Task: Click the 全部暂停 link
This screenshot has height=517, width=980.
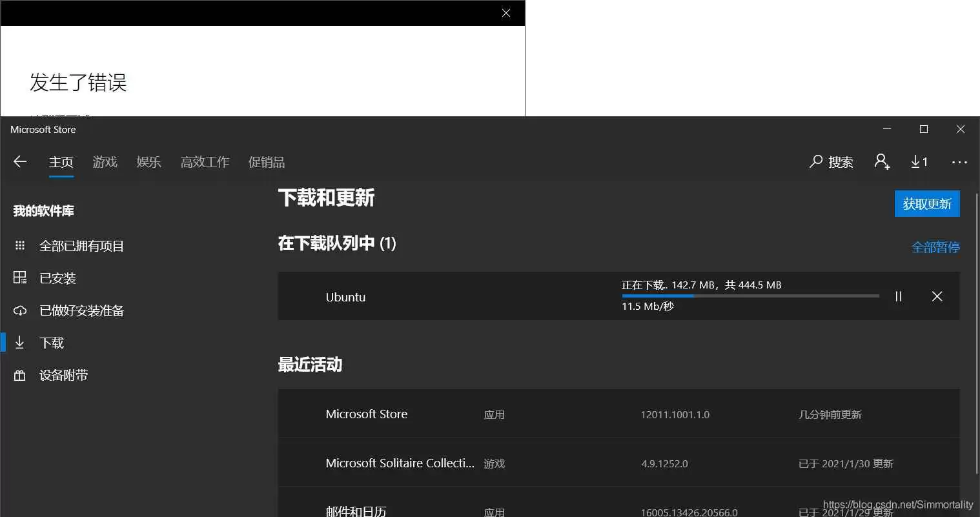Action: click(x=935, y=246)
